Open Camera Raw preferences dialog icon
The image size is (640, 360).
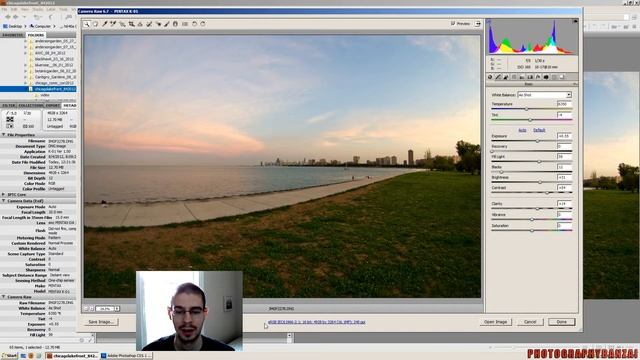[x=185, y=24]
